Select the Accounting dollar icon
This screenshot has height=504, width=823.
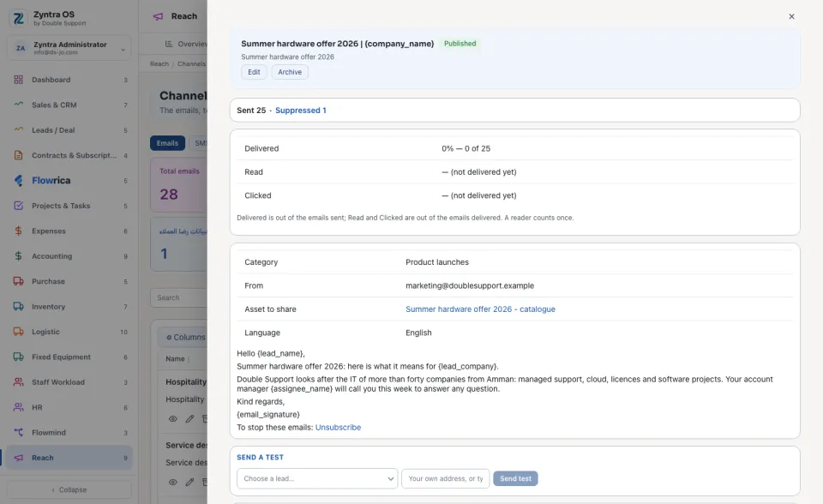pyautogui.click(x=18, y=255)
